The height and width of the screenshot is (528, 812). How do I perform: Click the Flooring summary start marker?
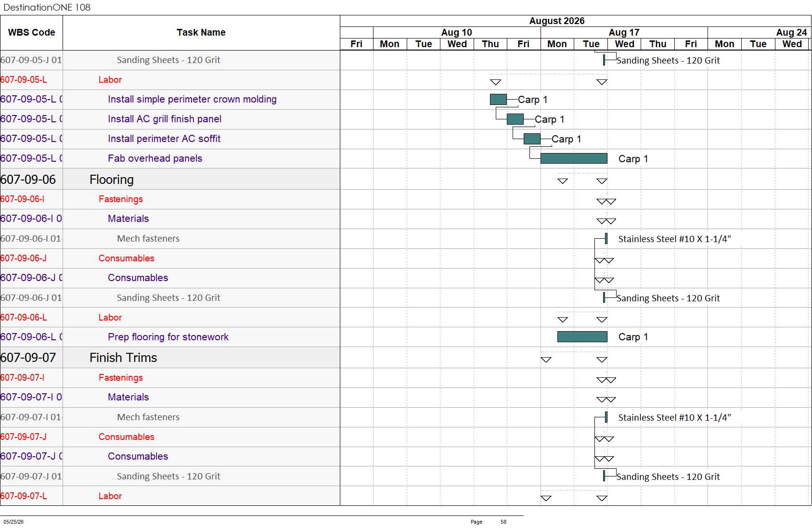point(563,181)
